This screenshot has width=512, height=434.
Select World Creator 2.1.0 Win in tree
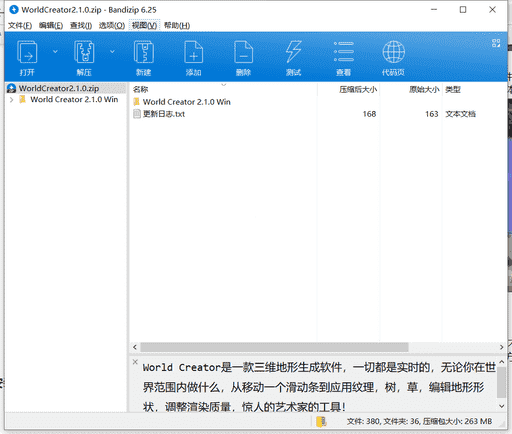click(x=74, y=100)
